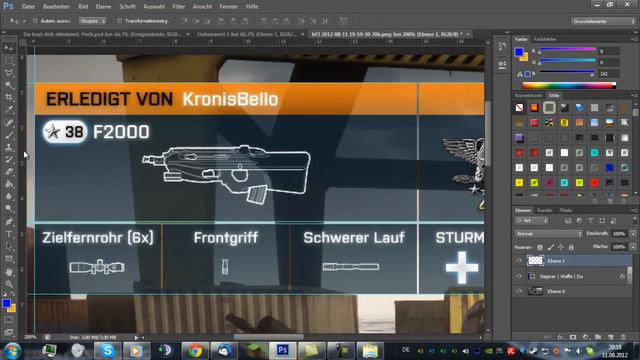Toggle lock image pixels brush icon
This screenshot has height=360, width=640.
[x=551, y=247]
